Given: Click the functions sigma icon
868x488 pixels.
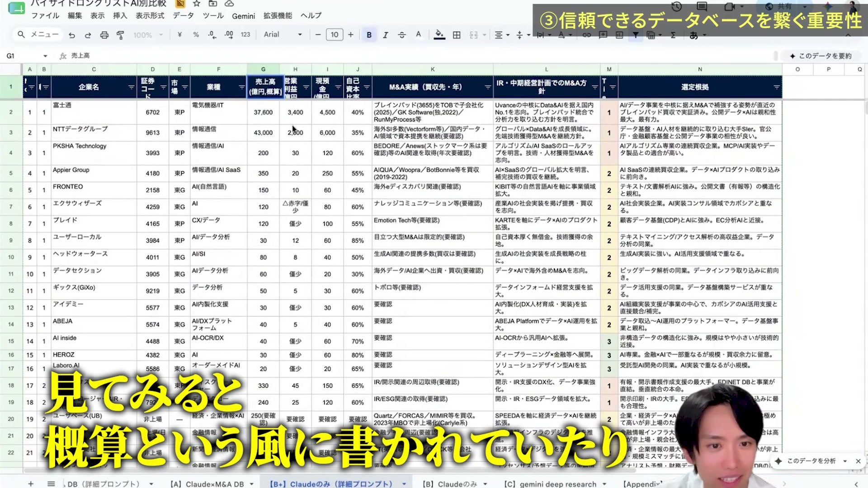Looking at the screenshot, I should point(673,35).
